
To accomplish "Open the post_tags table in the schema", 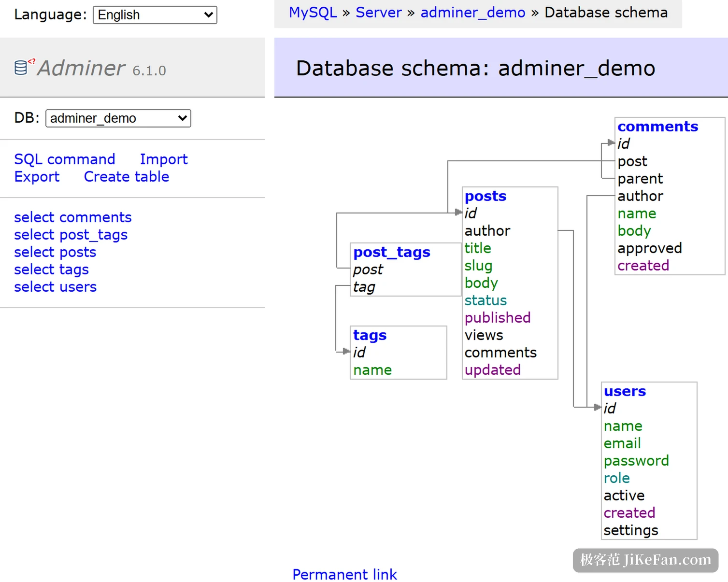I will point(392,252).
